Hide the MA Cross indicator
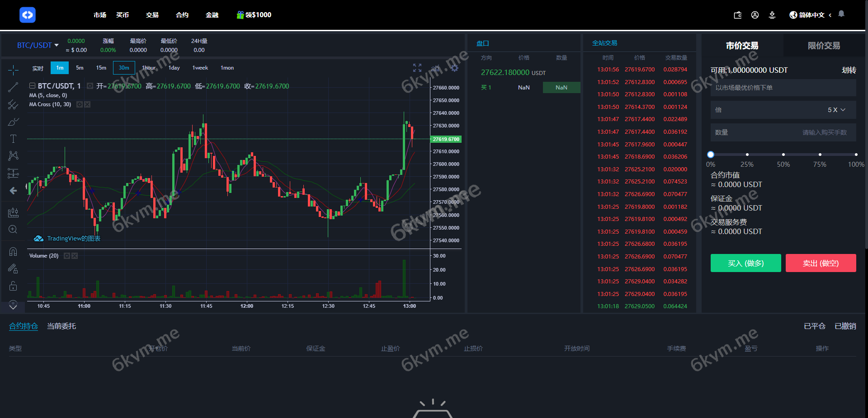This screenshot has height=418, width=868. click(x=87, y=104)
